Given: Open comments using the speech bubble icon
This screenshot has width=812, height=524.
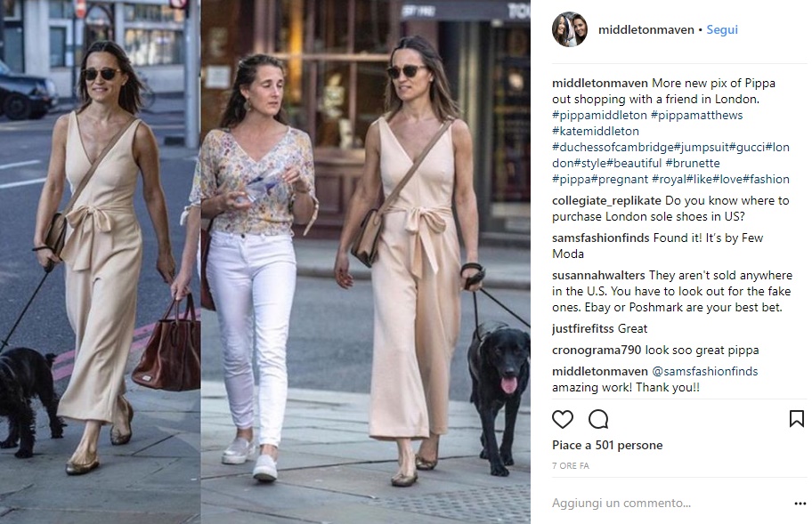Looking at the screenshot, I should pos(598,420).
